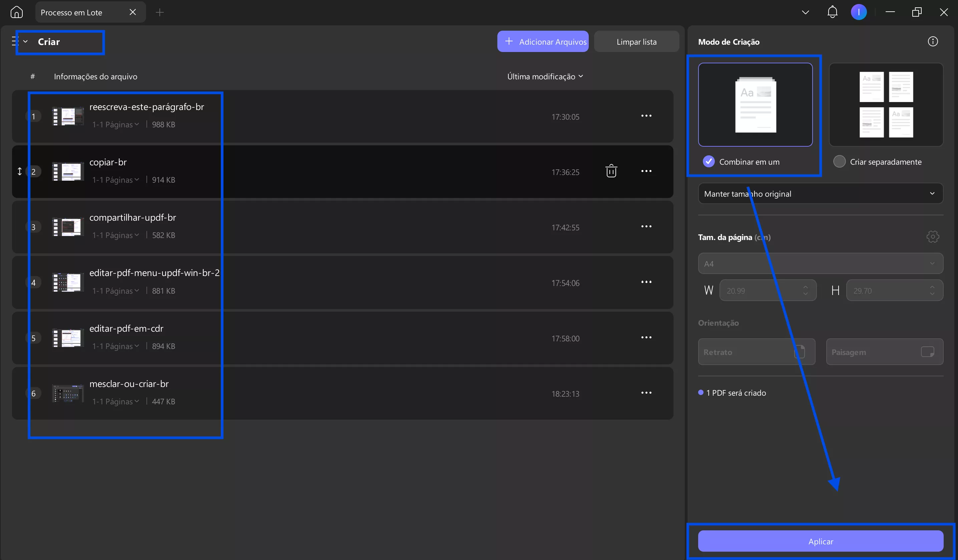Sort by Última modificação dropdown
The image size is (958, 560).
pos(545,76)
